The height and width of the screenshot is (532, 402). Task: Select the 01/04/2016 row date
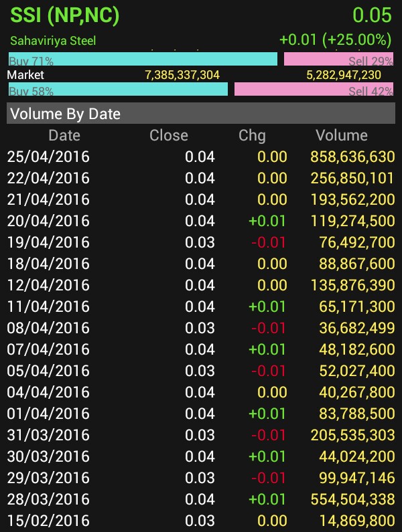click(x=48, y=414)
